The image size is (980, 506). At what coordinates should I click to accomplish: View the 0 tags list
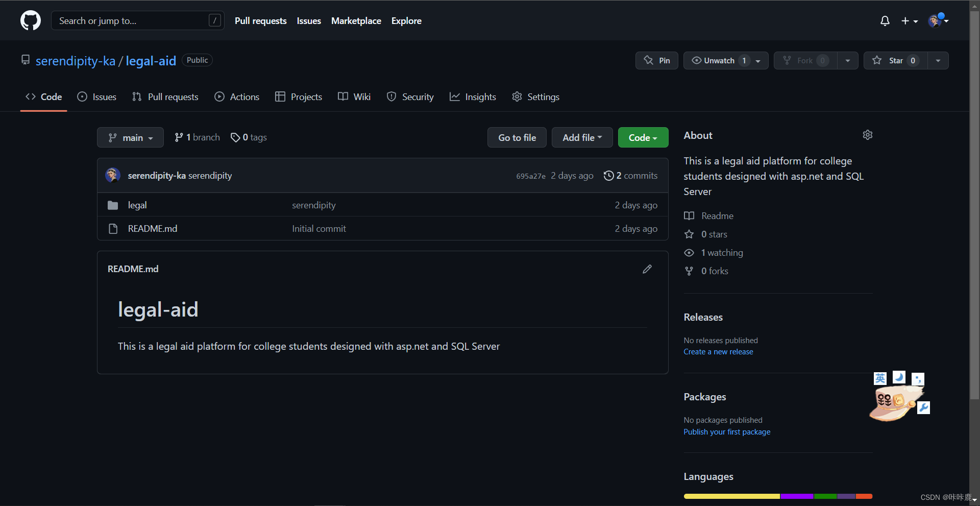click(249, 137)
